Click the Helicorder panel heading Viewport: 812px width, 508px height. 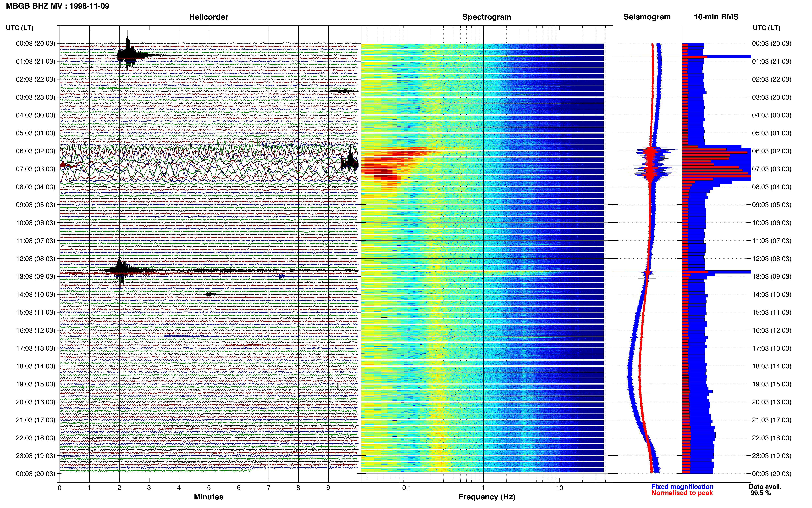(209, 17)
